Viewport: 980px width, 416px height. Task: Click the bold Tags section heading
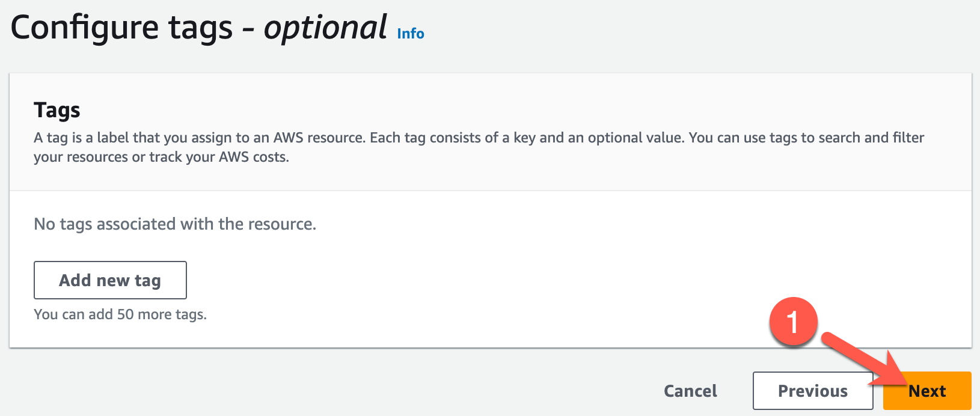(x=57, y=111)
